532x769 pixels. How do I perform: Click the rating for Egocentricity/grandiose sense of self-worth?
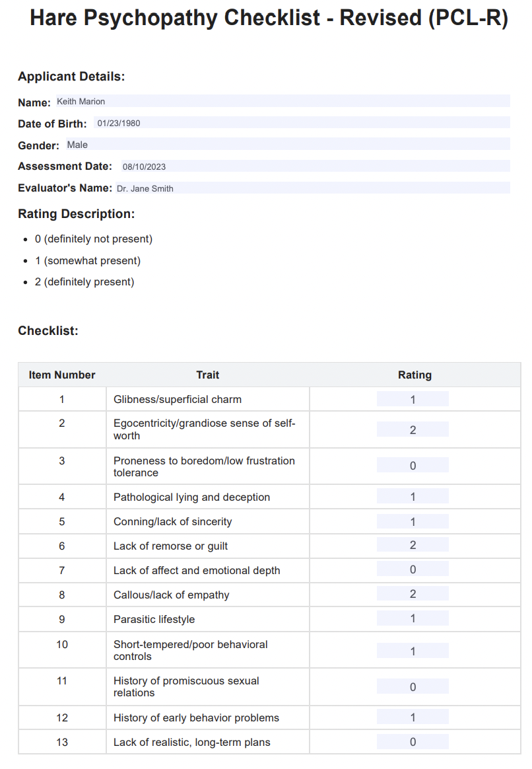[412, 429]
